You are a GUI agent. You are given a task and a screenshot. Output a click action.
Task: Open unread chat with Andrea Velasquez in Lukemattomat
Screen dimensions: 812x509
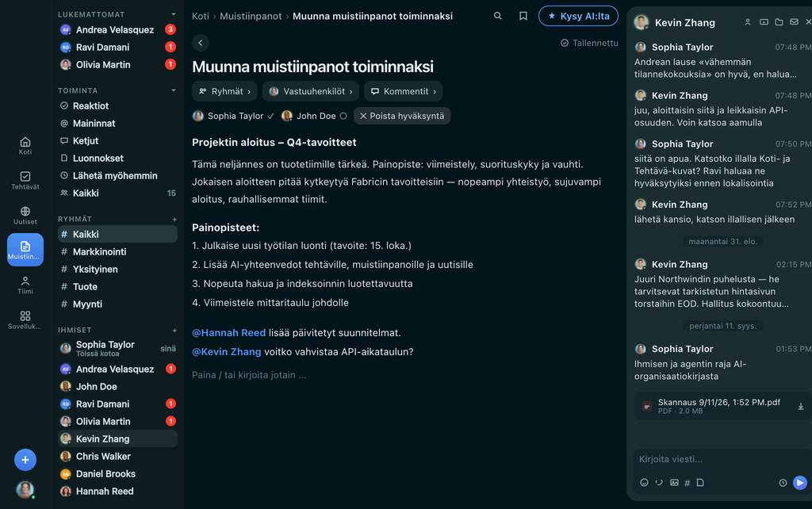coord(117,29)
